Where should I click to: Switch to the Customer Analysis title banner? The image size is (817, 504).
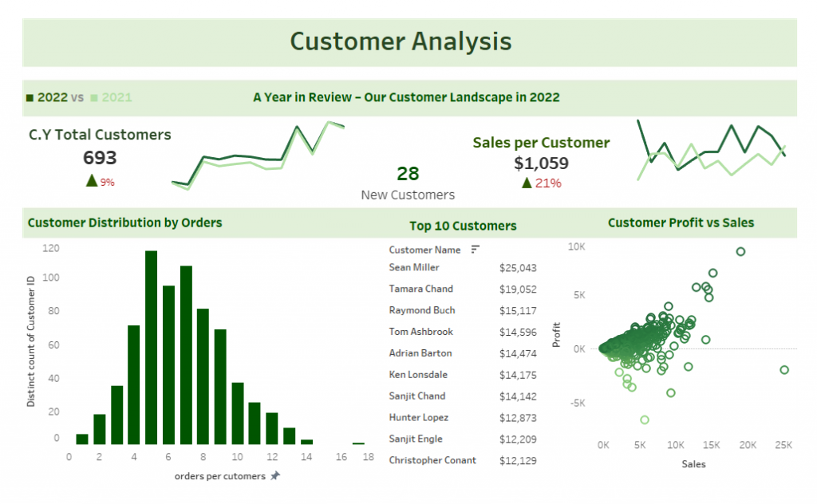coord(401,41)
